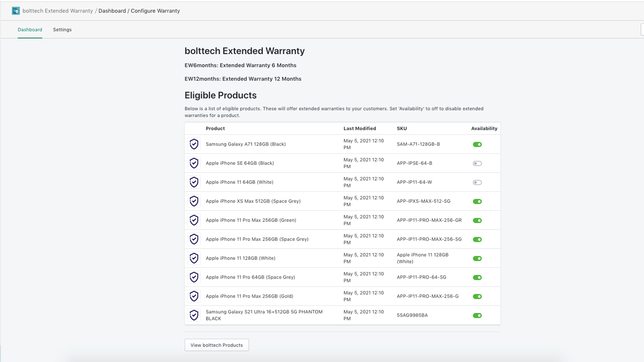The image size is (644, 362).
Task: Select Samsung Galaxy S21 Ultra product name
Action: 264,315
